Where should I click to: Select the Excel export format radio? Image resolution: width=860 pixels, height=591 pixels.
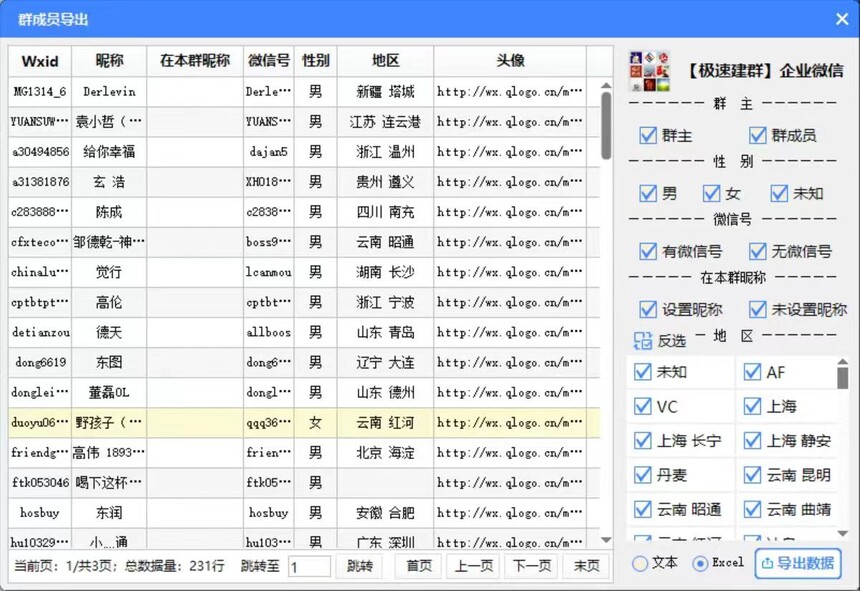tap(700, 563)
